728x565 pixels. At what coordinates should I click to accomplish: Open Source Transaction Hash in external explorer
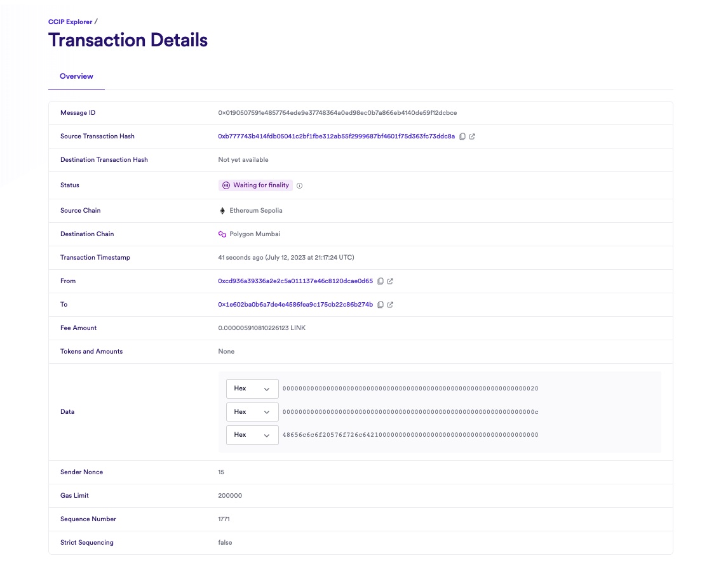point(472,136)
